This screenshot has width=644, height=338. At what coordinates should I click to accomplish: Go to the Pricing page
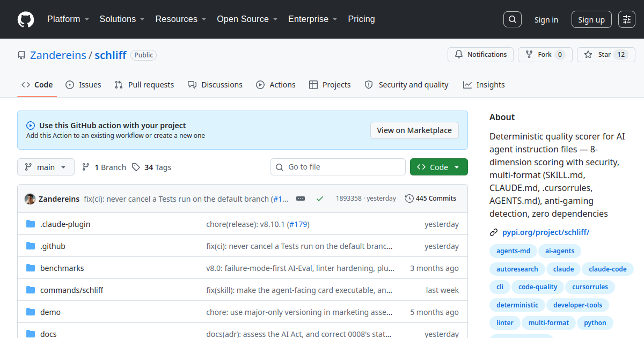361,19
